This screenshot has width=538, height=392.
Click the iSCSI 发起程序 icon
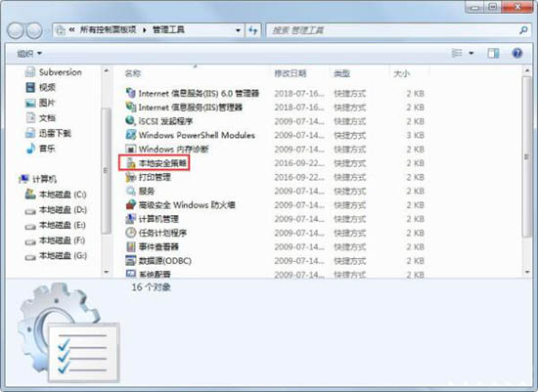[131, 121]
